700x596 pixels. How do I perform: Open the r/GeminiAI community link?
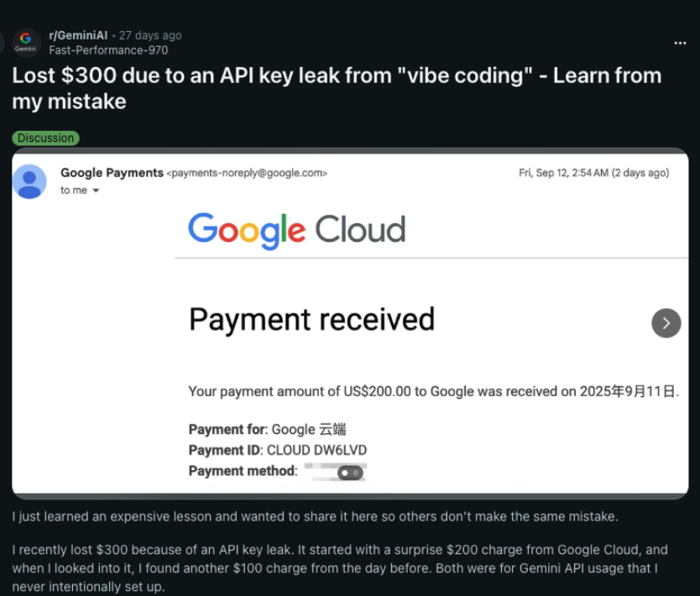(x=78, y=35)
